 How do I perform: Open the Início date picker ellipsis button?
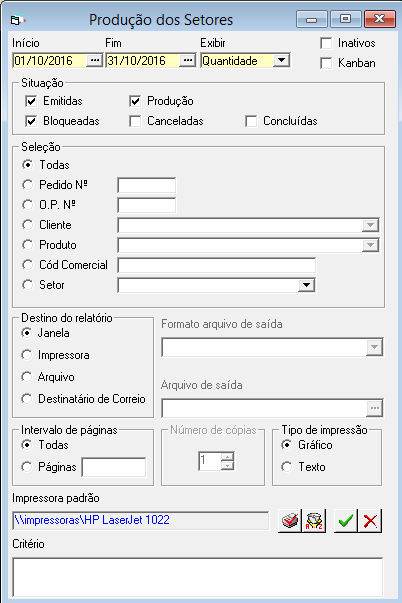point(94,60)
